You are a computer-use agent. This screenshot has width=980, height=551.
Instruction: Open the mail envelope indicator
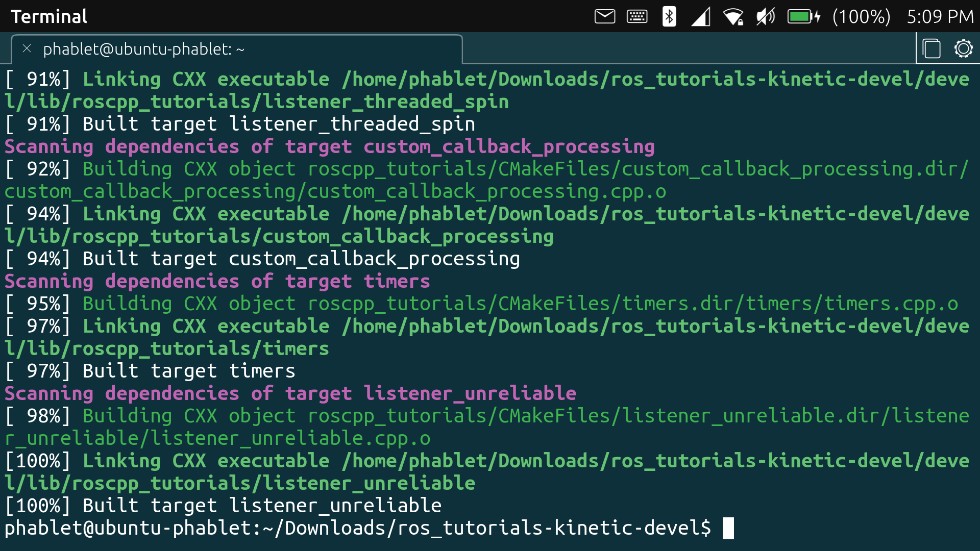[605, 16]
